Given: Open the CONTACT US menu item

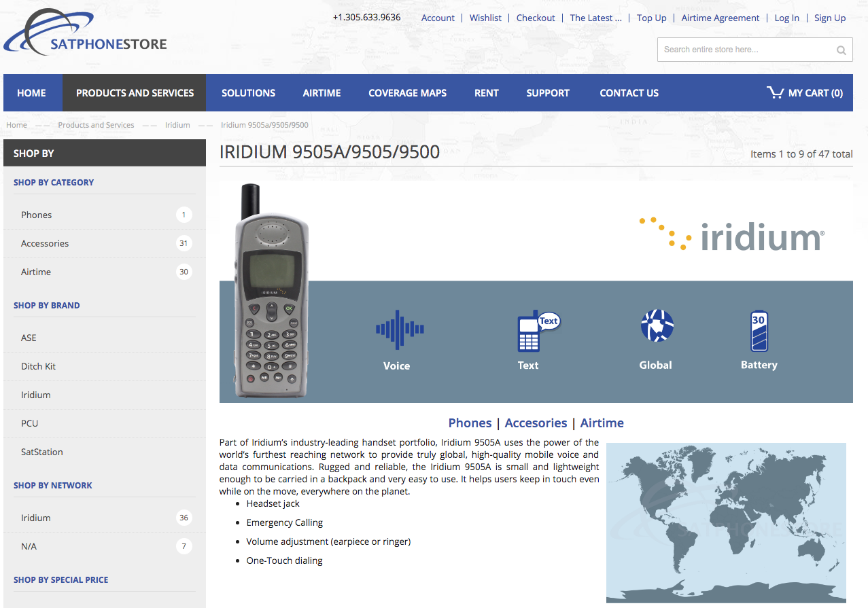Looking at the screenshot, I should click(629, 93).
